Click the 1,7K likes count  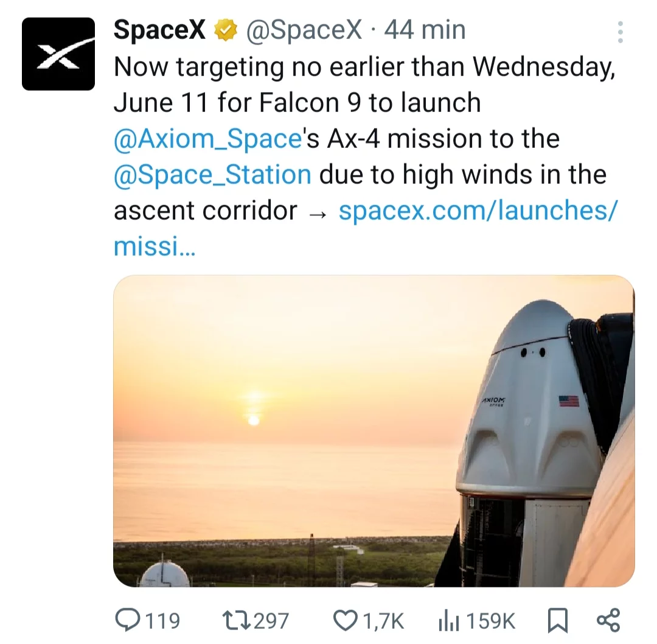pyautogui.click(x=383, y=621)
